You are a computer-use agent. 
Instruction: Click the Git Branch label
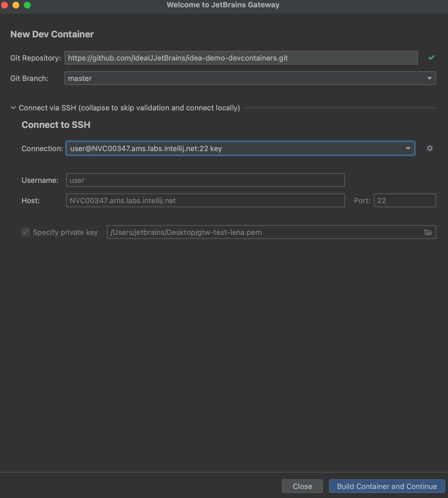(29, 78)
